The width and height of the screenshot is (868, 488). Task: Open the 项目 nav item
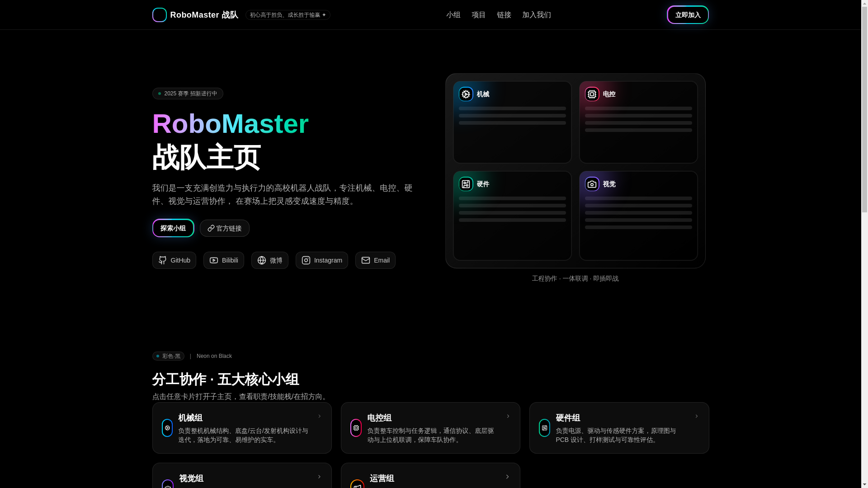click(479, 15)
